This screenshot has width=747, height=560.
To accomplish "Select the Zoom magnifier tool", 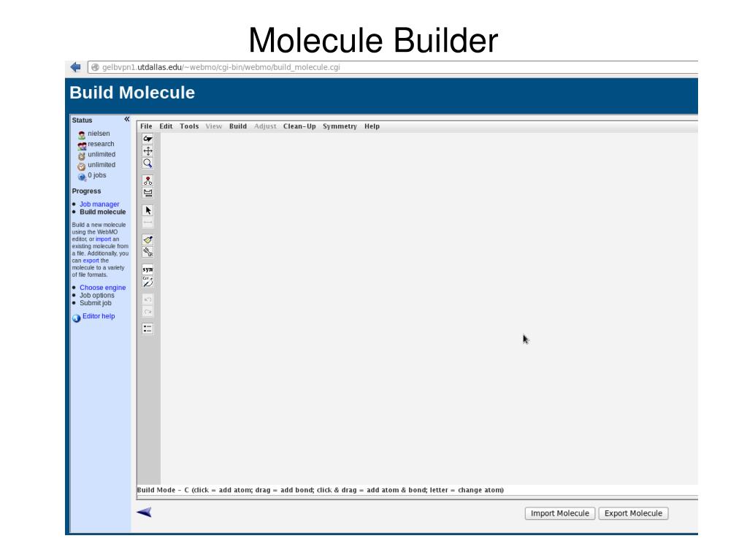I will [148, 164].
